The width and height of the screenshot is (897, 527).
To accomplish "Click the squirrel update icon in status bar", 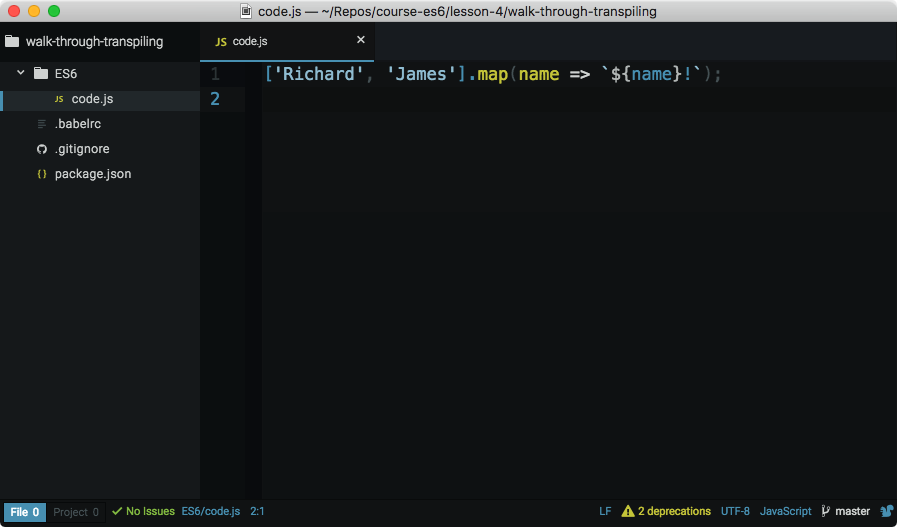I will click(885, 512).
